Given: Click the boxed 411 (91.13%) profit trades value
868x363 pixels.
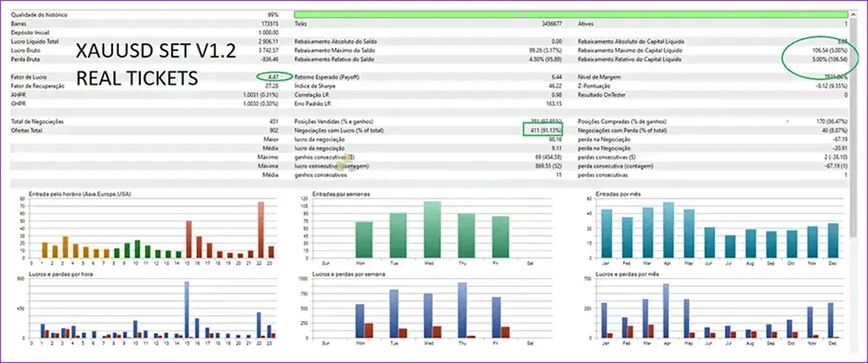Looking at the screenshot, I should (544, 129).
